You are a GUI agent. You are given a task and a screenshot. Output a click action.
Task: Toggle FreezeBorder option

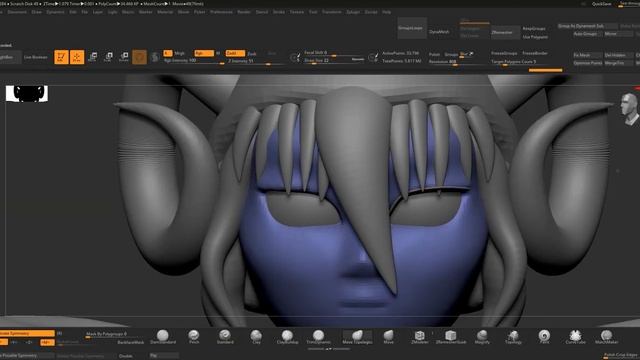click(535, 53)
